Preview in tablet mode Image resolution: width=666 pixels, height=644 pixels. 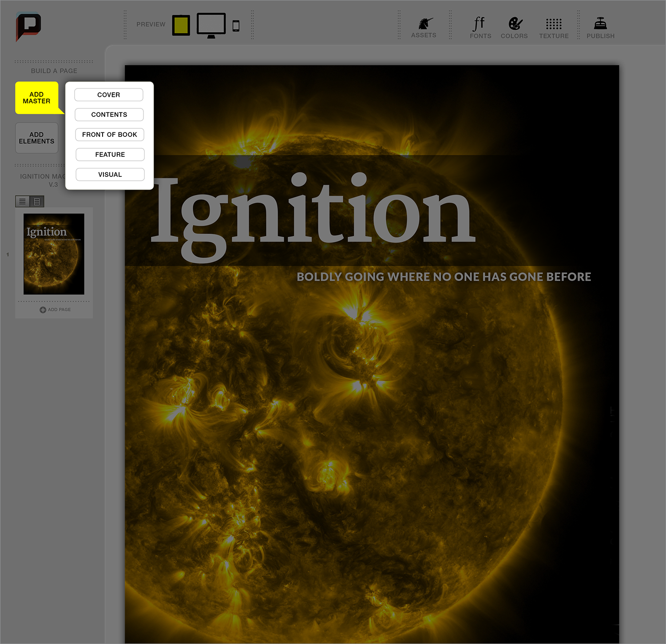(x=181, y=25)
